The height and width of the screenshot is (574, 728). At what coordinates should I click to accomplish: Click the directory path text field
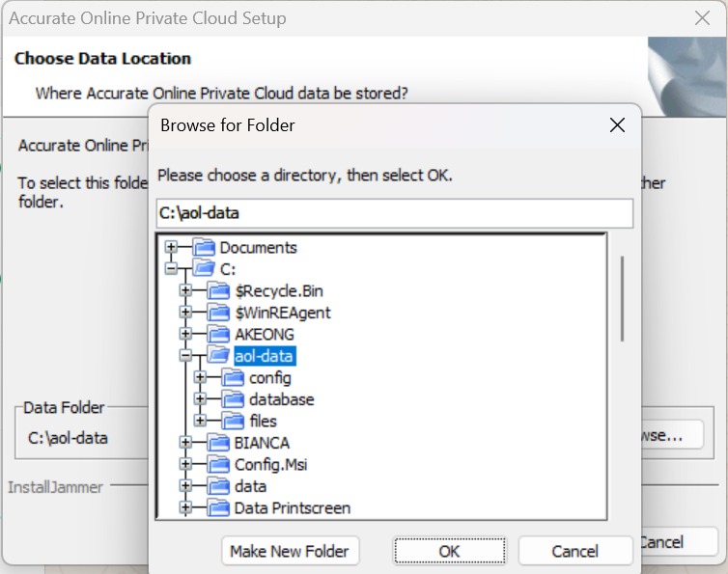point(394,213)
